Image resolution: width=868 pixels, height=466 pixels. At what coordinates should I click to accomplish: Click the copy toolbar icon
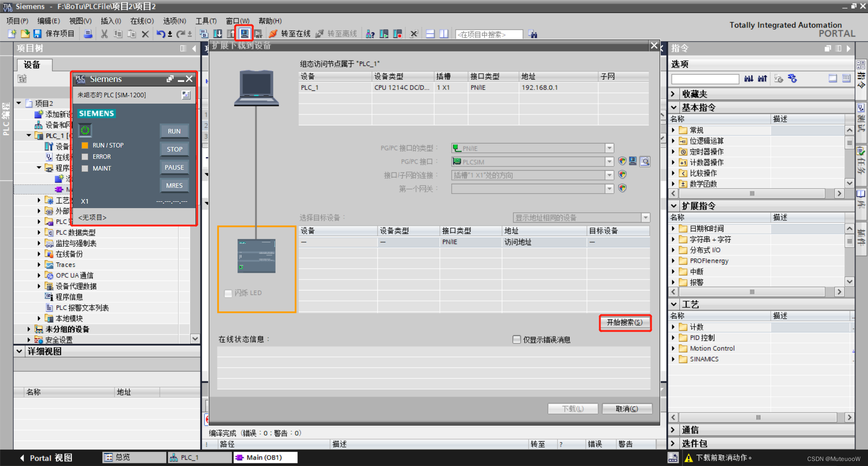click(x=118, y=34)
